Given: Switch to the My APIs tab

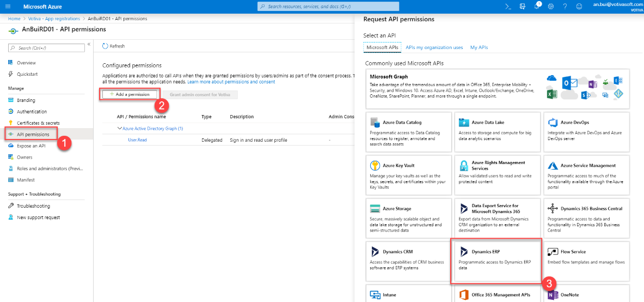Looking at the screenshot, I should pyautogui.click(x=479, y=47).
